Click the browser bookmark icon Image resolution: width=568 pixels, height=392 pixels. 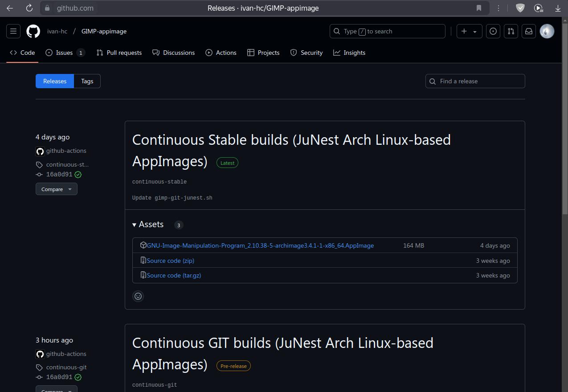(x=479, y=8)
